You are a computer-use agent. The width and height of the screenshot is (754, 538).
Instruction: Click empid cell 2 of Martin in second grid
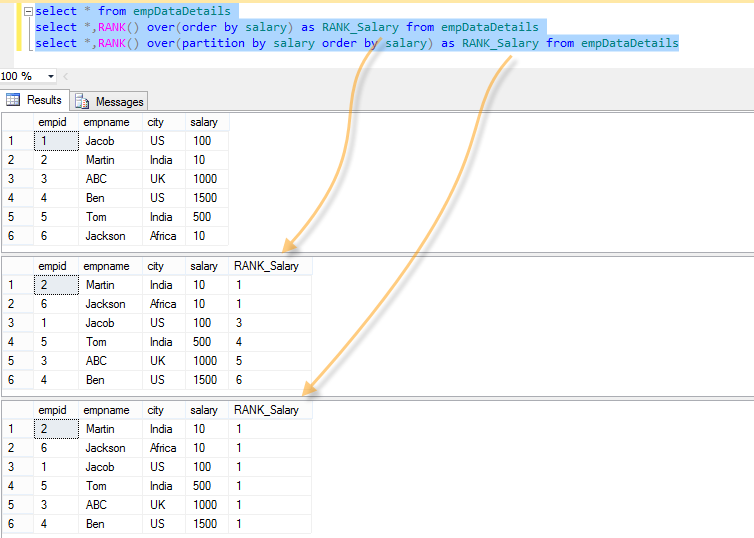click(x=56, y=285)
